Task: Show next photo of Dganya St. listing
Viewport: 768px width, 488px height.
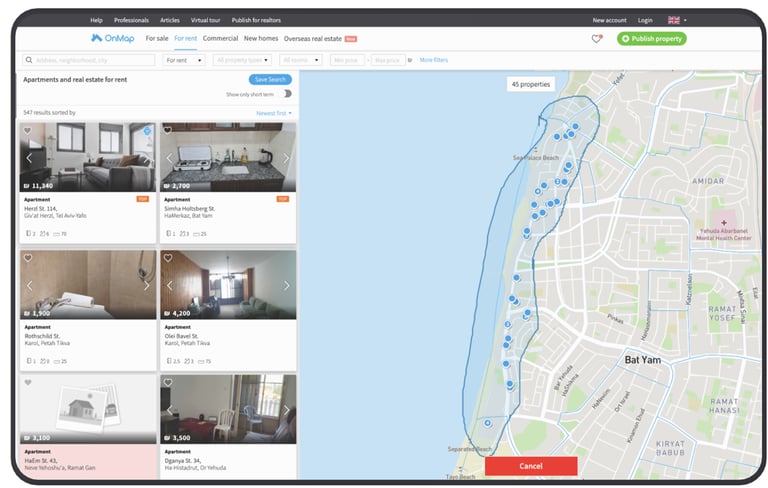Action: pyautogui.click(x=287, y=410)
